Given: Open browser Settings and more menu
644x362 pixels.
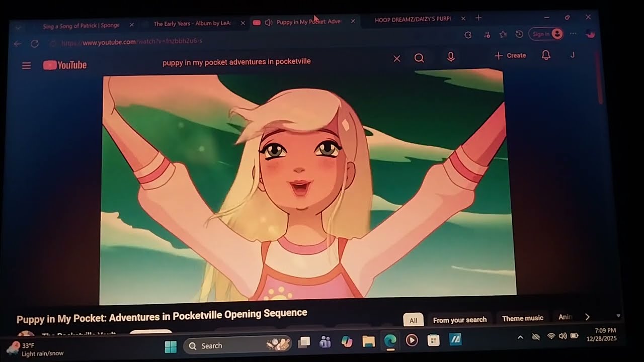Looking at the screenshot, I should (573, 33).
